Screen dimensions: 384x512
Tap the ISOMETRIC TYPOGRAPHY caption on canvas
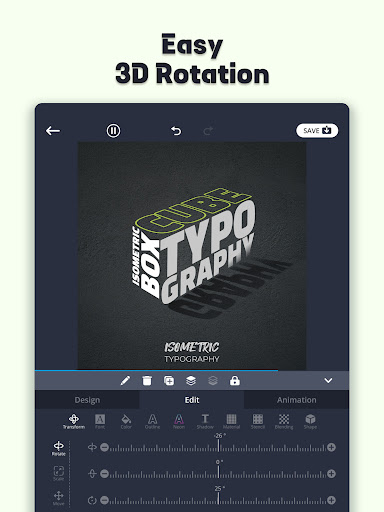192,352
